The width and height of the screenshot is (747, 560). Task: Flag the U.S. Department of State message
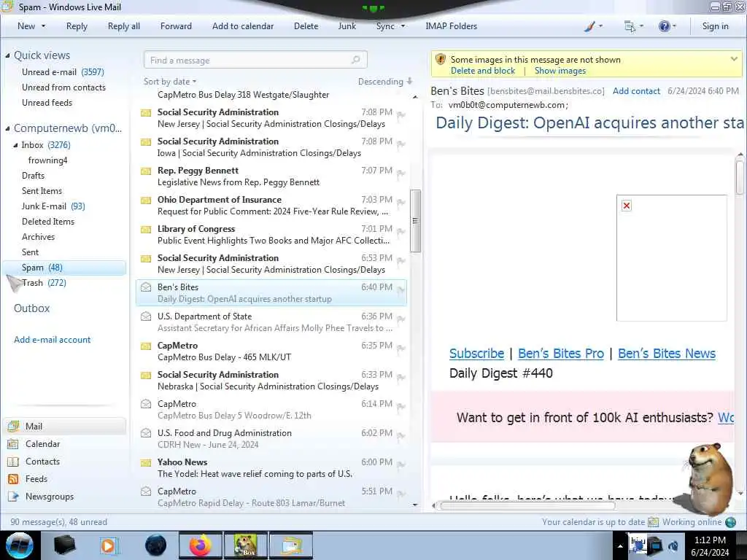(401, 319)
